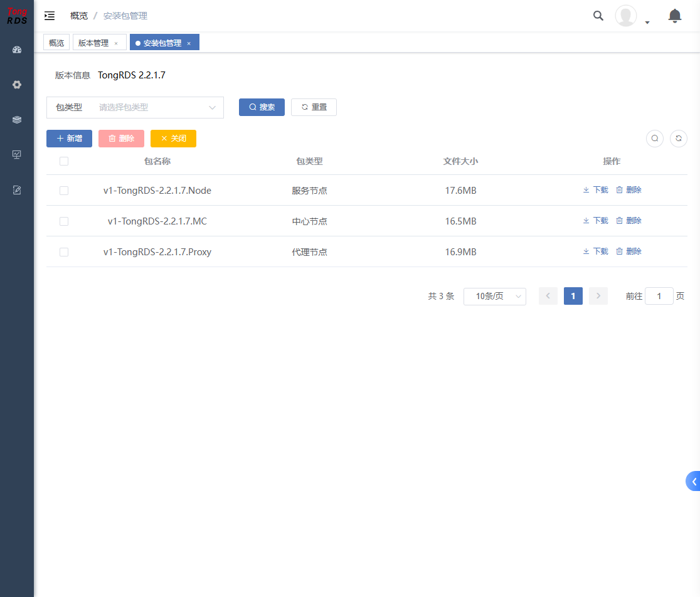Close the 版本管理 tab
This screenshot has width=700, height=597.
click(x=116, y=43)
